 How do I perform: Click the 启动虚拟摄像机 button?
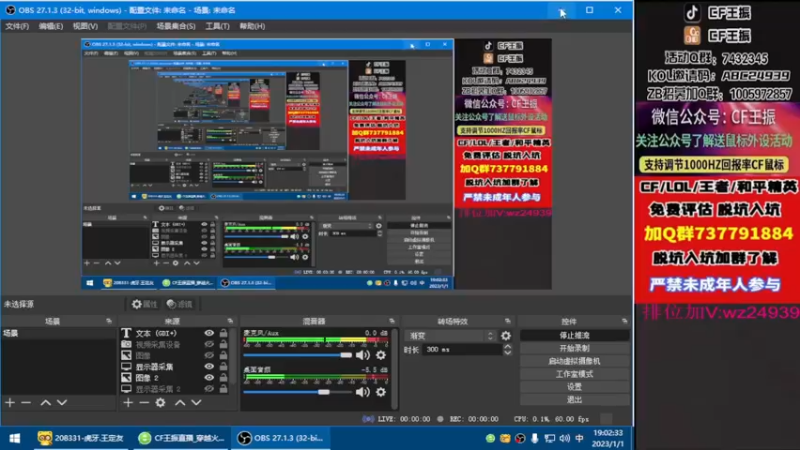tap(574, 361)
